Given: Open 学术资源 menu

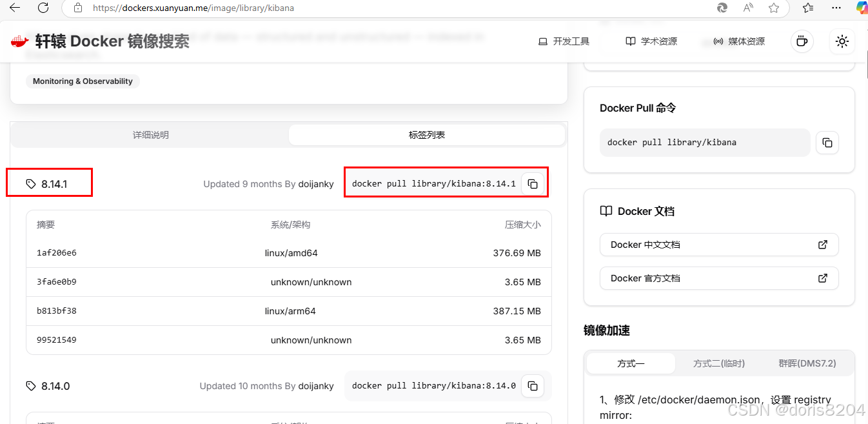Looking at the screenshot, I should (651, 41).
